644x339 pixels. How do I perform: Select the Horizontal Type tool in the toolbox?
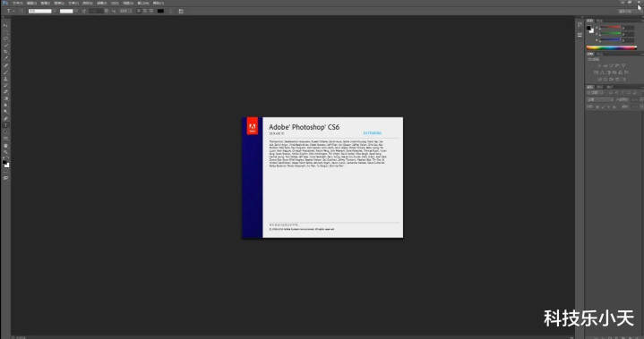pos(5,125)
